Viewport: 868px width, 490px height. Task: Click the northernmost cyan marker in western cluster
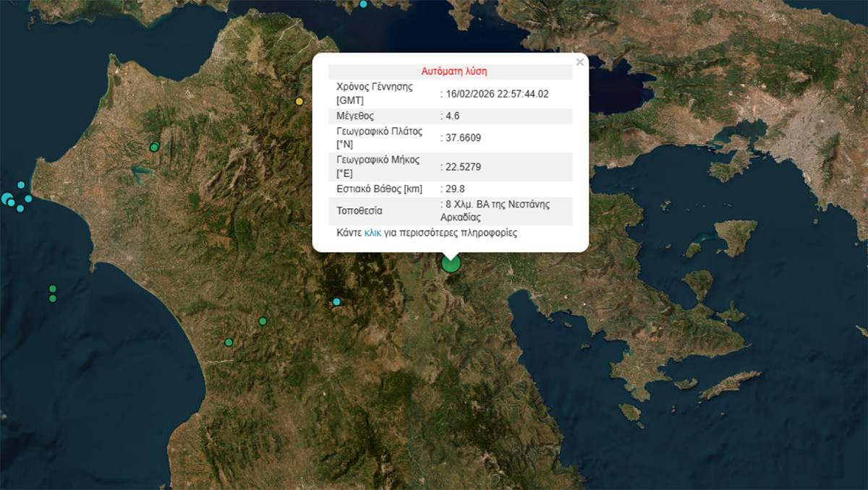[21, 185]
